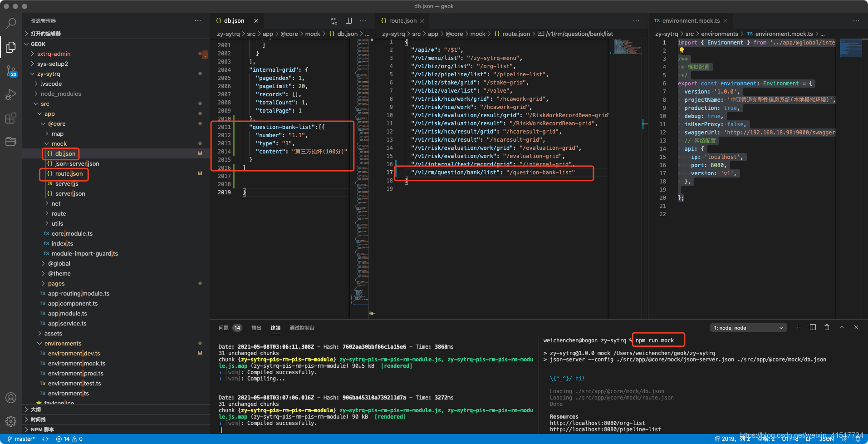The image size is (868, 444).
Task: Open the Manage gear icon
Action: 11,421
